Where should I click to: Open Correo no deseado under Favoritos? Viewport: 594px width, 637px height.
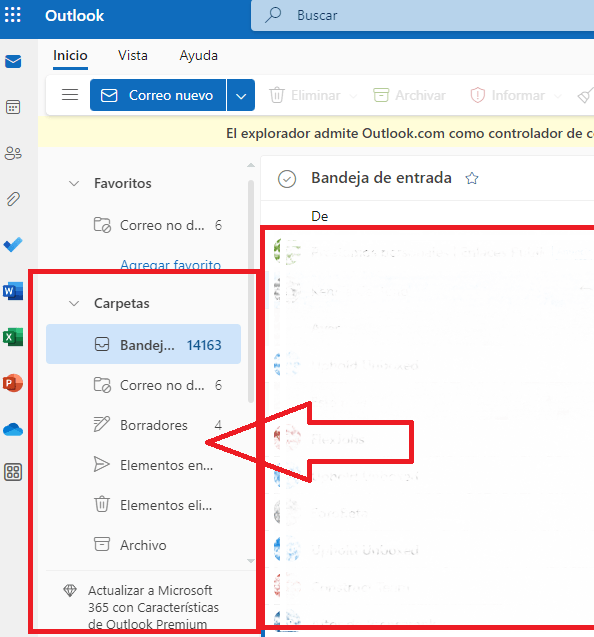coord(143,225)
